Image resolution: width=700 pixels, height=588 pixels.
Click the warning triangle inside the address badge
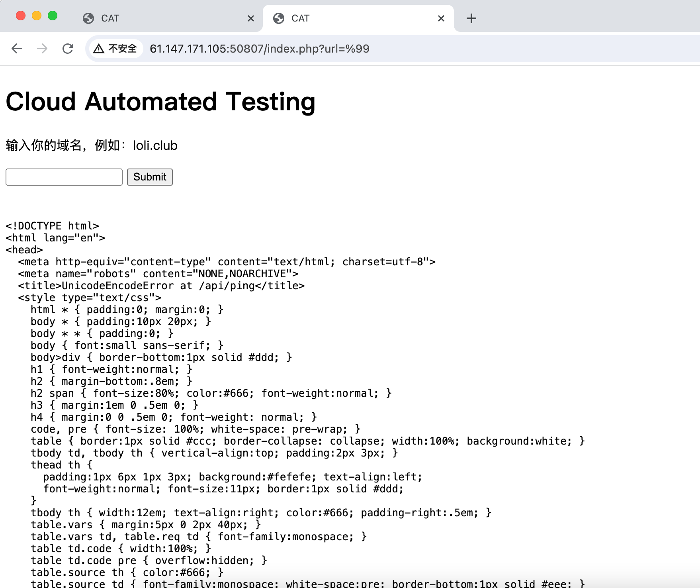click(98, 48)
